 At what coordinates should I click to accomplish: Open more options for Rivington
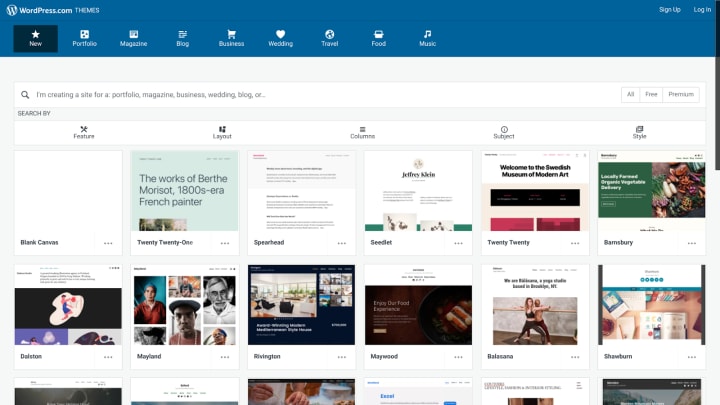342,357
